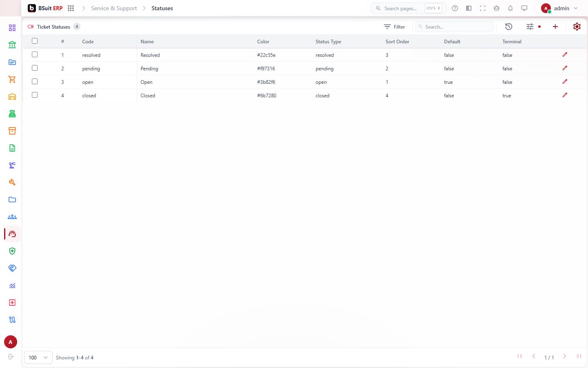
Task: Open the analytics chart module in sidebar
Action: [12, 285]
